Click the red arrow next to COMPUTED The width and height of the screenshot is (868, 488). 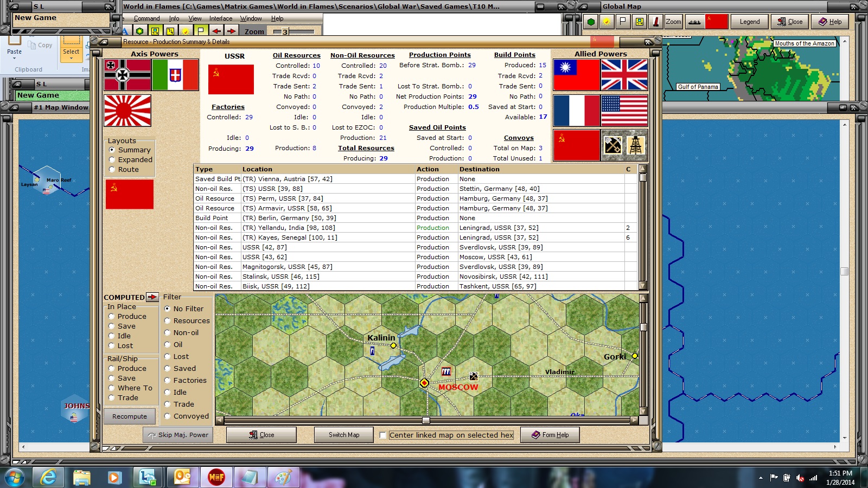tap(152, 297)
